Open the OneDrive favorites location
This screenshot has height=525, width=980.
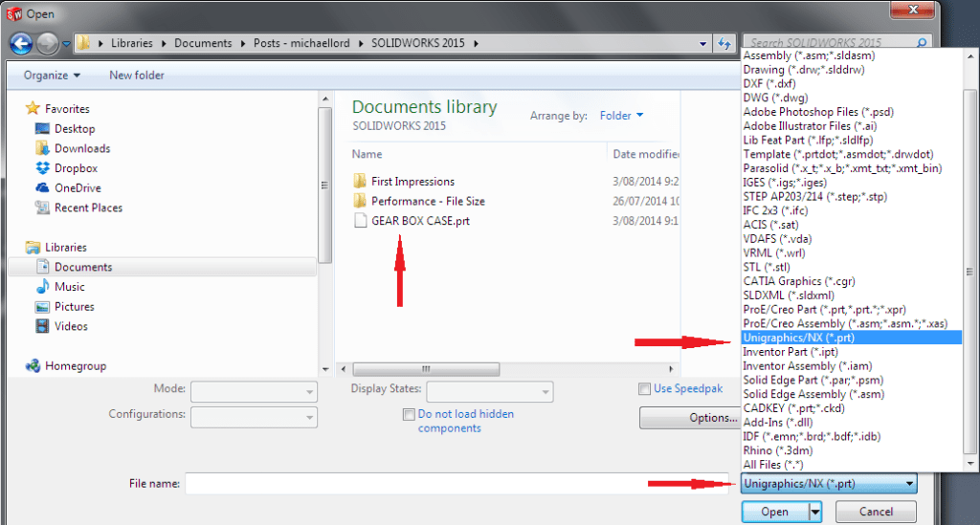[78, 188]
